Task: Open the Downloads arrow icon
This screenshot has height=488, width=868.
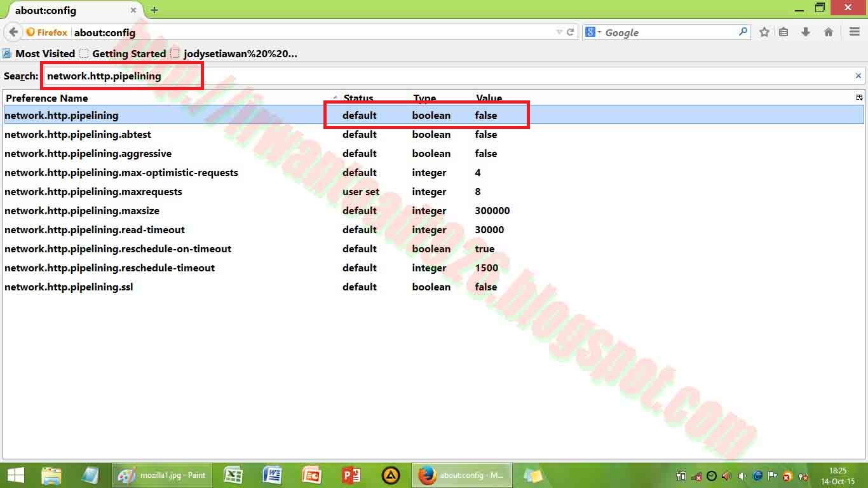Action: [806, 32]
